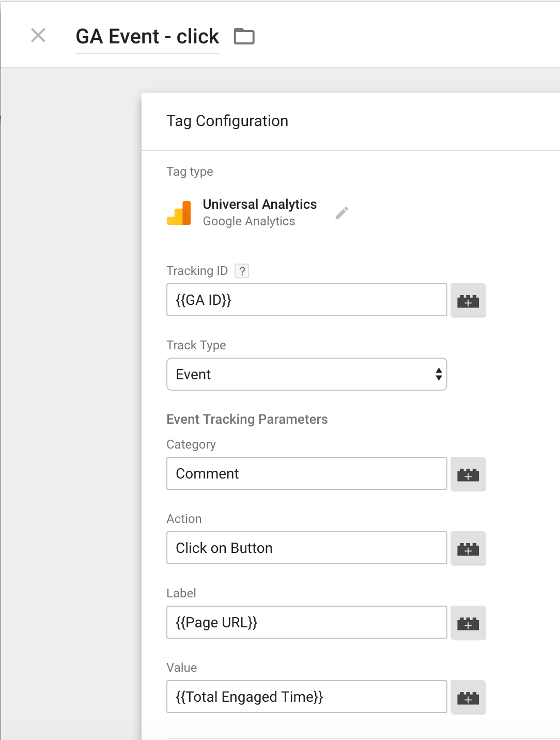
Task: Focus the Tracking ID field containing {{GA ID}}
Action: coord(307,300)
